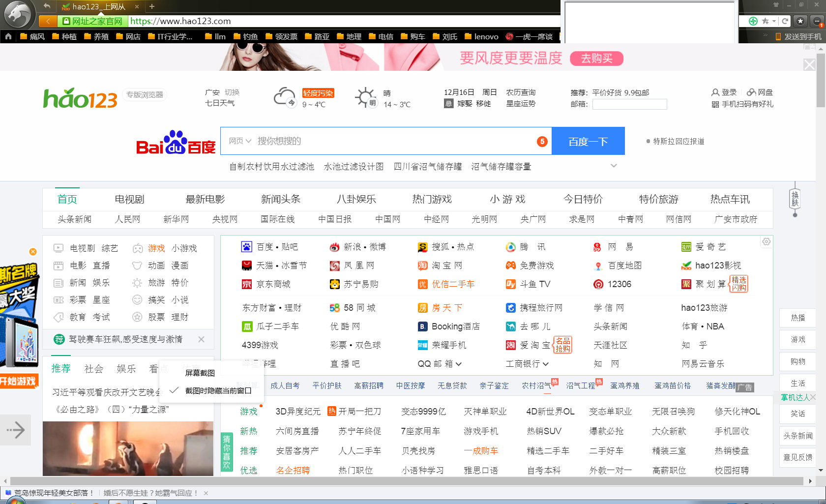Click the 58同城 icon link
This screenshot has height=504, width=826.
pos(334,308)
